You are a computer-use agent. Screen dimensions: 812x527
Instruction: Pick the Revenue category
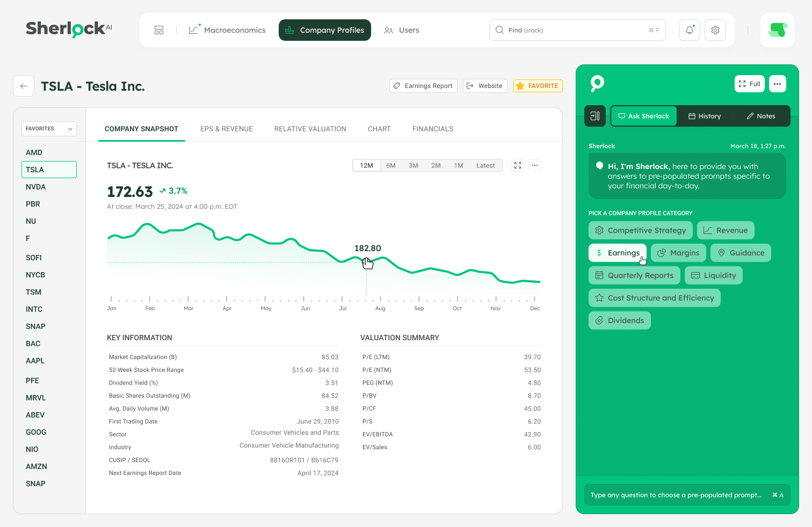726,230
